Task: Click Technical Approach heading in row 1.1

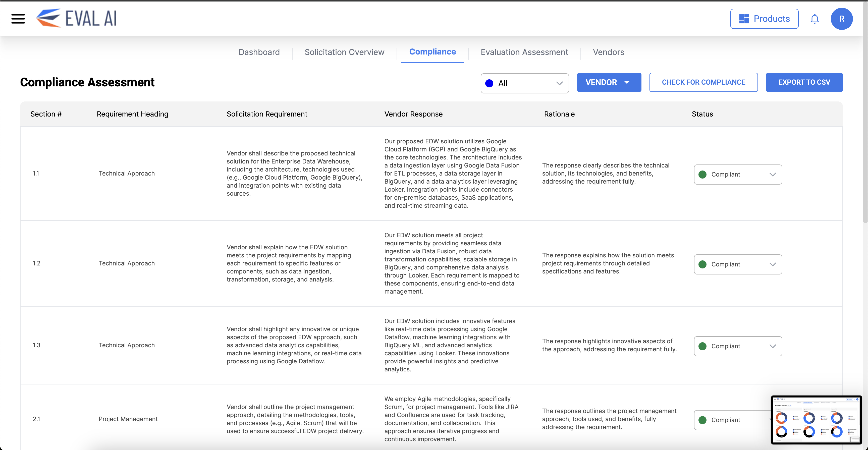Action: click(x=127, y=174)
